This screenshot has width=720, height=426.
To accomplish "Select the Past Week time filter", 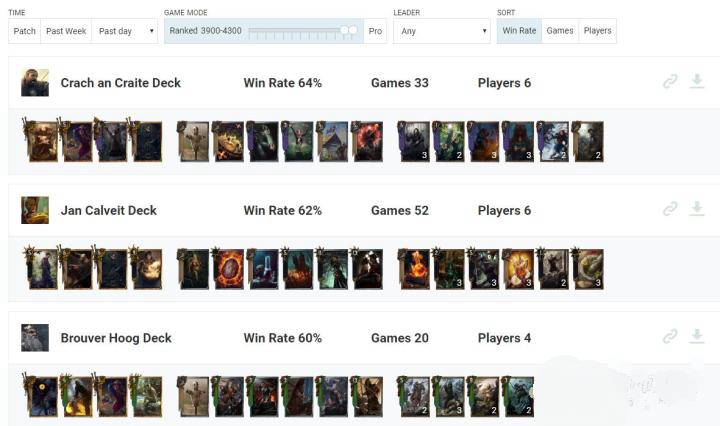I will pyautogui.click(x=66, y=31).
